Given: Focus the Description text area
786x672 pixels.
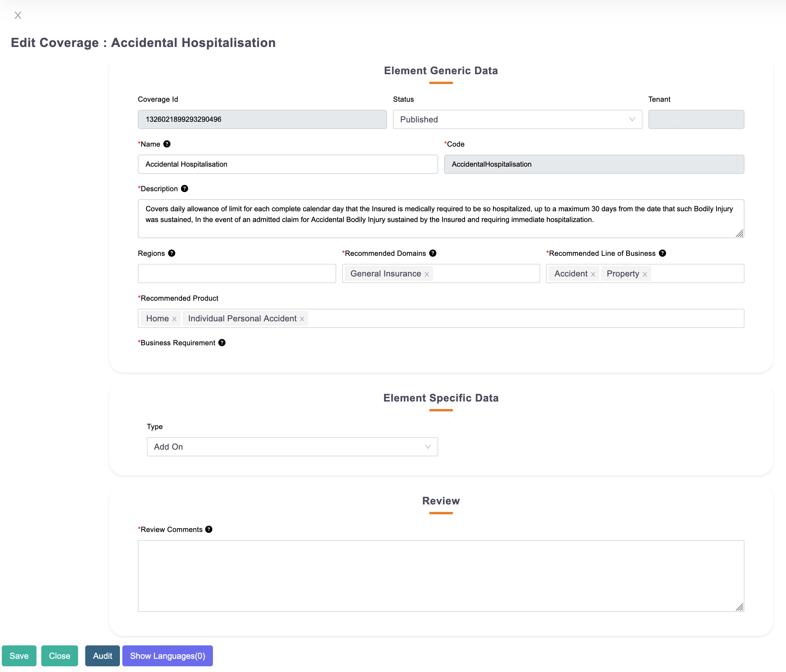Looking at the screenshot, I should pyautogui.click(x=441, y=218).
